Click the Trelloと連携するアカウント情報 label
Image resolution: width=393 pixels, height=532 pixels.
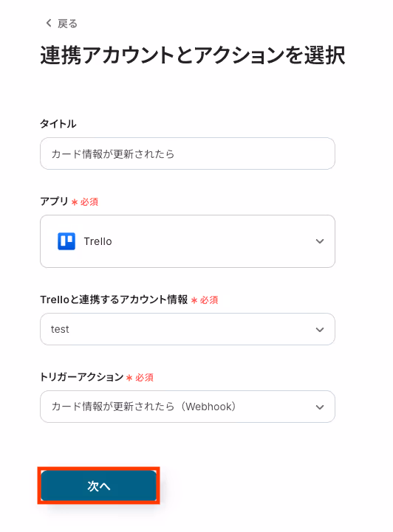(x=114, y=300)
